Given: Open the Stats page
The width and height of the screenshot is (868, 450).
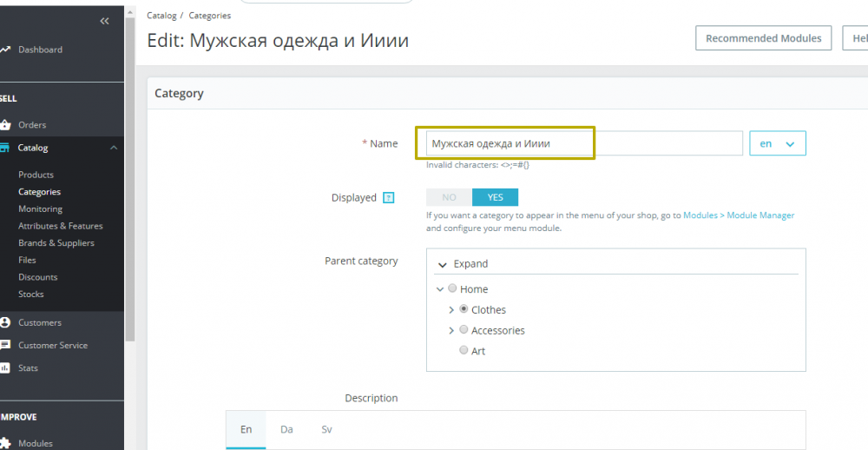Looking at the screenshot, I should tap(29, 368).
